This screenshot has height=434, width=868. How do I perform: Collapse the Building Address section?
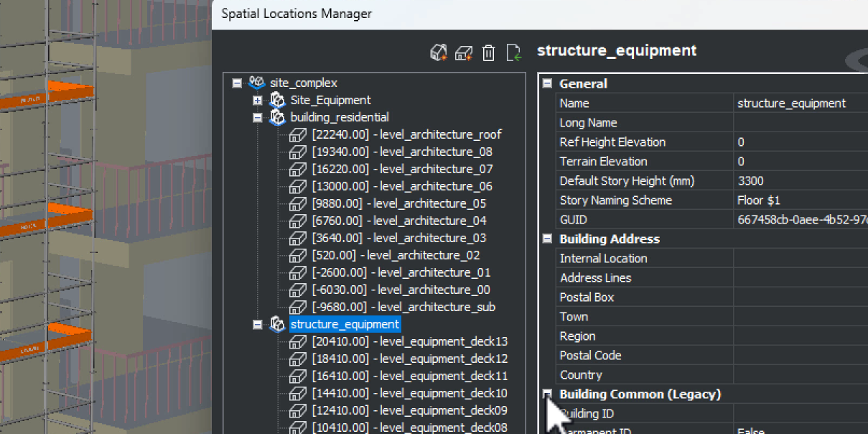point(547,239)
